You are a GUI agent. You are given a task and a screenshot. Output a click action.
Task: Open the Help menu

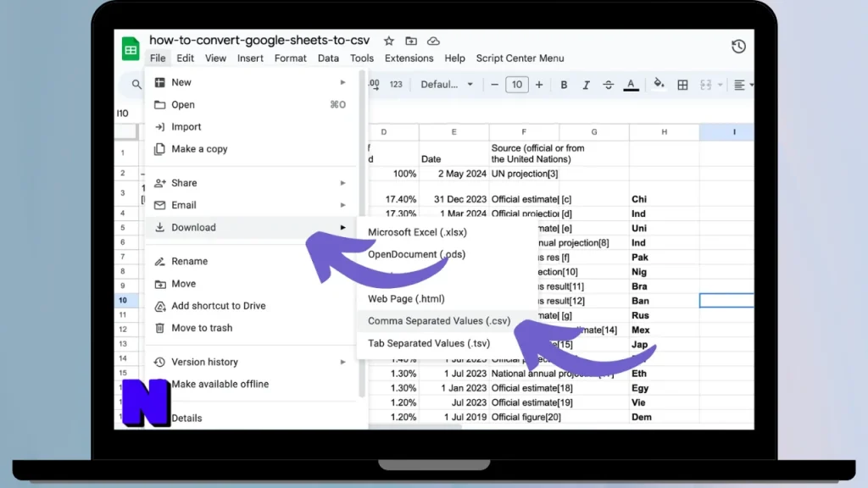454,58
